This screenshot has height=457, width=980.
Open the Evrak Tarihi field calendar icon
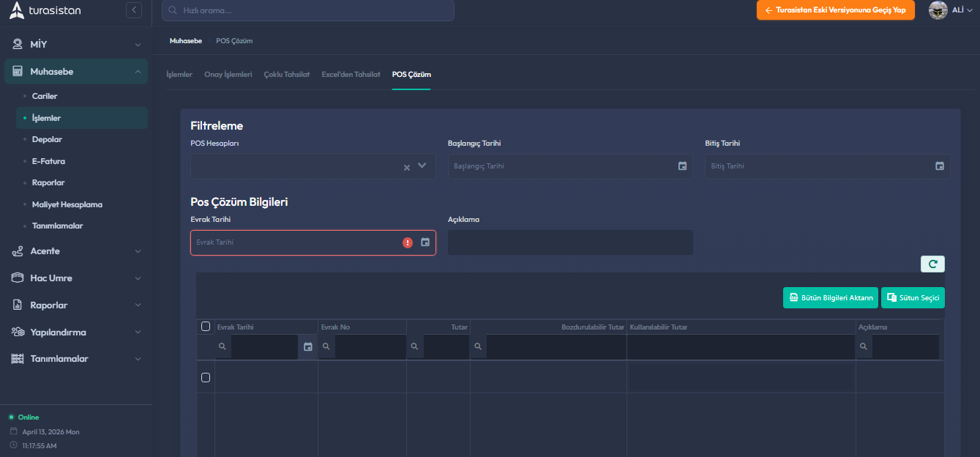click(x=425, y=242)
